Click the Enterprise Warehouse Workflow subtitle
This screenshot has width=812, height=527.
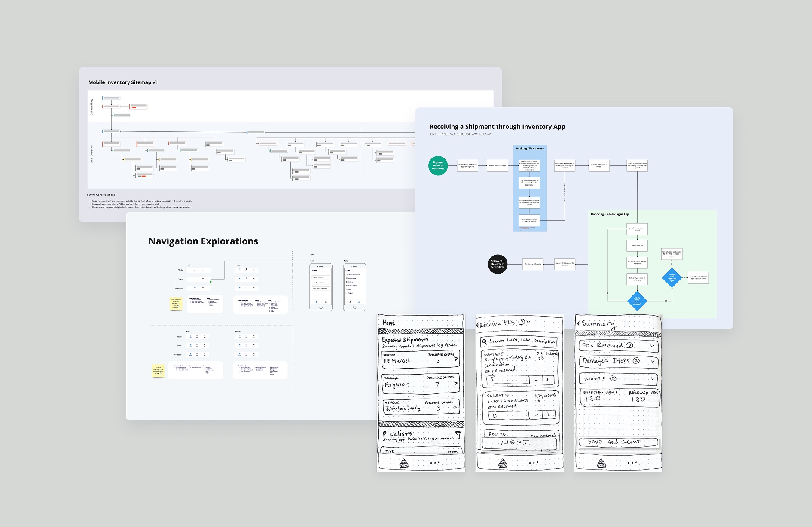click(x=460, y=134)
